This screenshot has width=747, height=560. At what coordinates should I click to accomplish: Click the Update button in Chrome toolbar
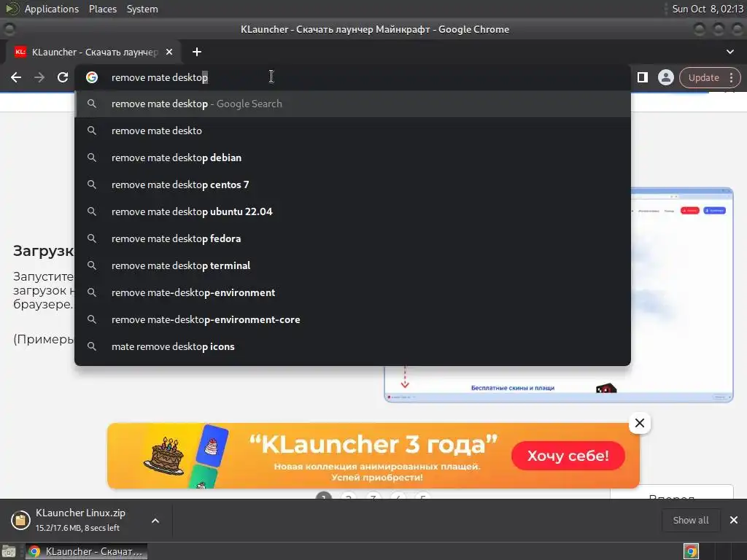pos(703,77)
